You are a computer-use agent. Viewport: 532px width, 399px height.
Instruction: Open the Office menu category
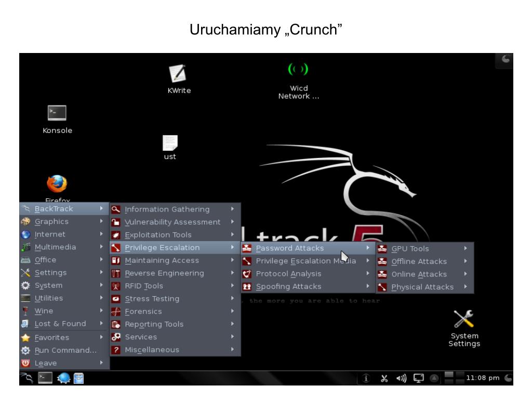[x=64, y=260]
